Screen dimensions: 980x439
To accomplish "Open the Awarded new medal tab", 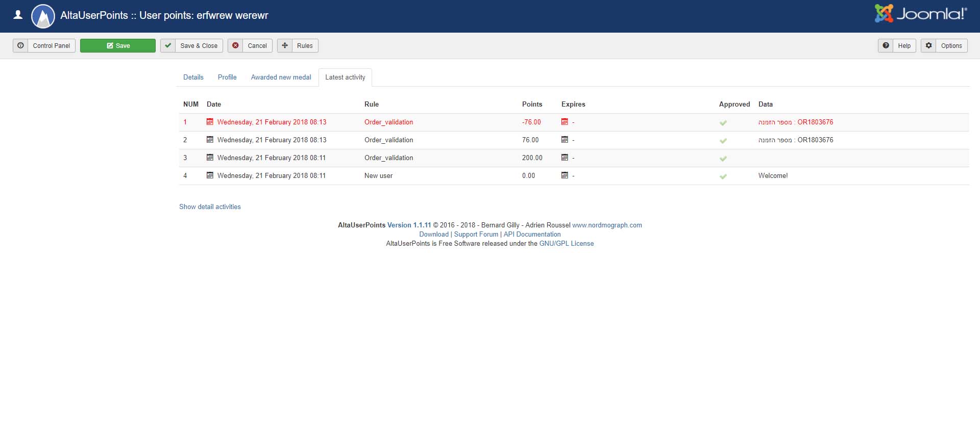I will (281, 78).
